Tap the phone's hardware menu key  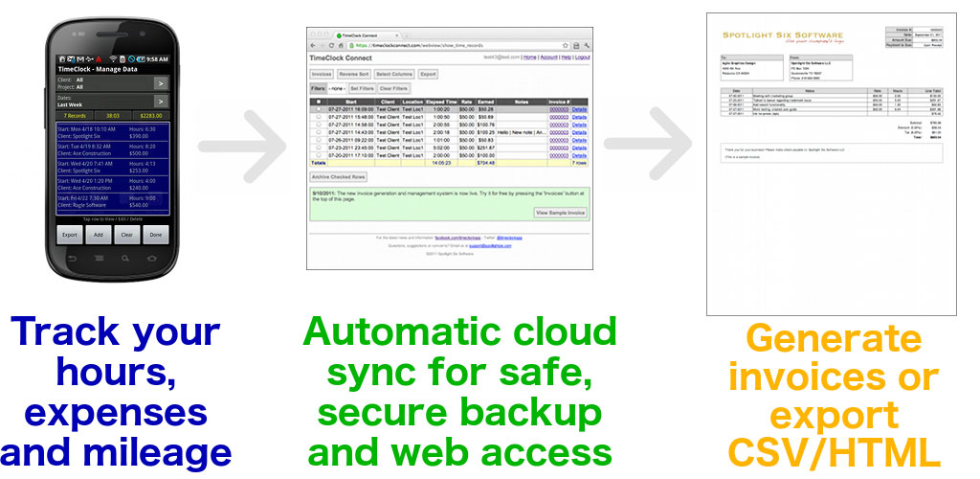point(99,258)
